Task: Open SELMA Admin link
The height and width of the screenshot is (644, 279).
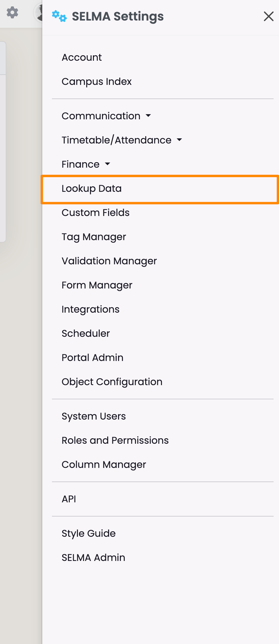Action: click(x=93, y=558)
